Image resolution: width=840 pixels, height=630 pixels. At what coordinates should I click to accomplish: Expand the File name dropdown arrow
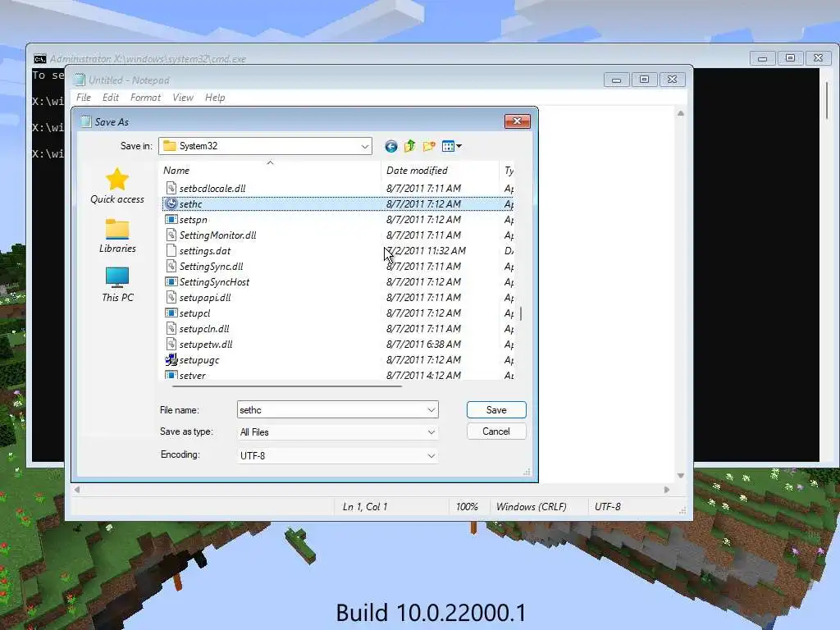(x=431, y=410)
